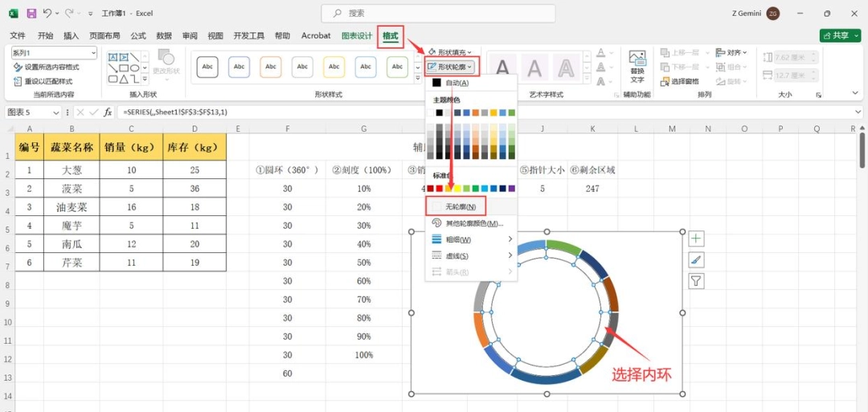The width and height of the screenshot is (868, 412).
Task: Choose the outlined WordArt style A
Action: 567,67
